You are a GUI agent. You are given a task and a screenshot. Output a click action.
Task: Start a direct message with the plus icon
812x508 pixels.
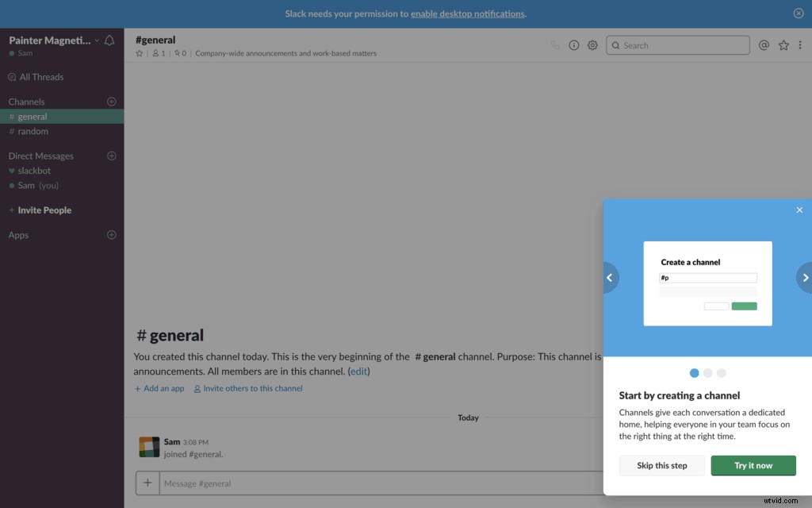click(x=112, y=156)
